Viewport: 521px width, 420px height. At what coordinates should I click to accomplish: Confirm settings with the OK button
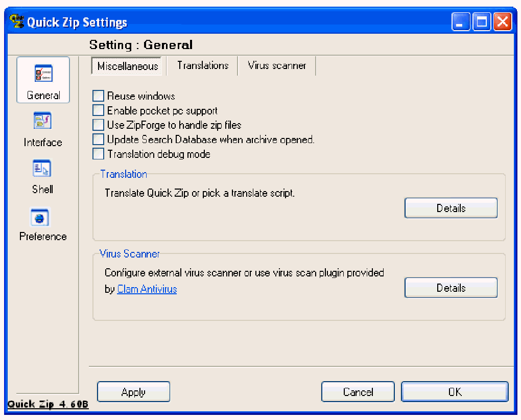pos(455,392)
